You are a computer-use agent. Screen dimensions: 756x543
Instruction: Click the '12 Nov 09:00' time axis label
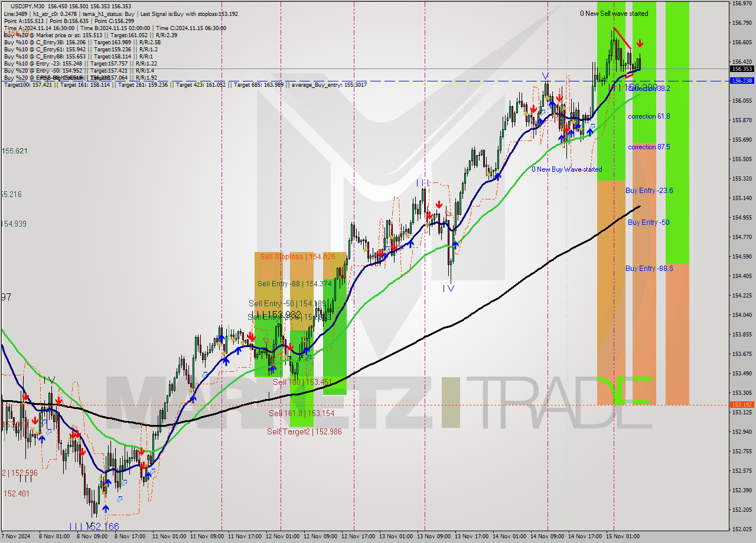[x=320, y=537]
